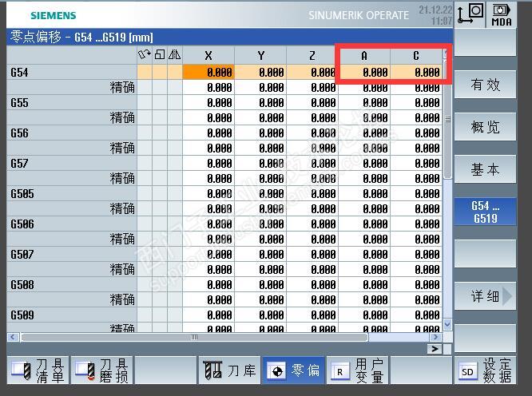Select the Z column header

(x=312, y=56)
